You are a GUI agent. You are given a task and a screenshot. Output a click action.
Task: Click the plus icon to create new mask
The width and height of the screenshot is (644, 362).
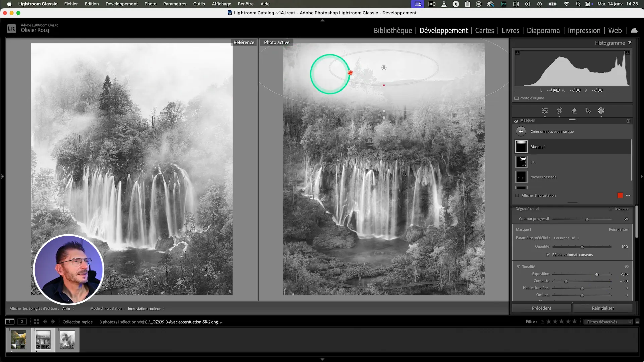[521, 131]
